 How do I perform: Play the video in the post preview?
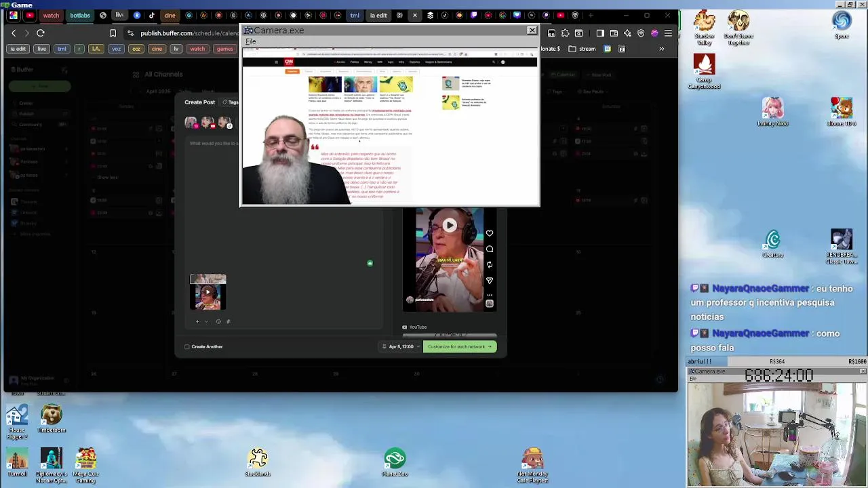(x=450, y=226)
